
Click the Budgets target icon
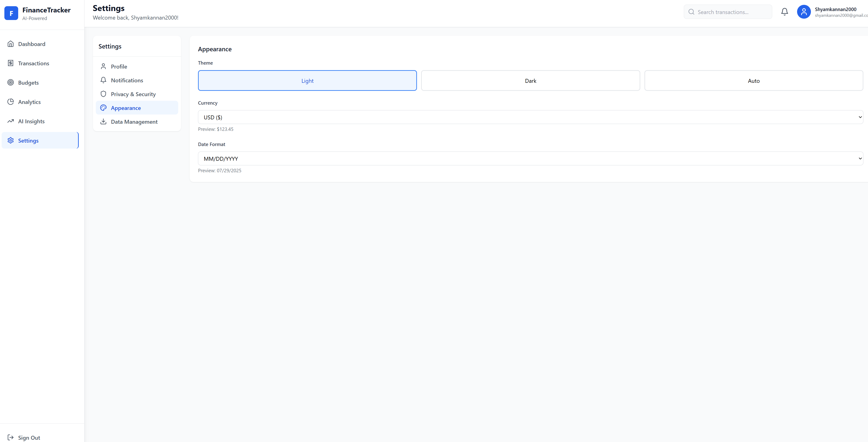(x=11, y=83)
